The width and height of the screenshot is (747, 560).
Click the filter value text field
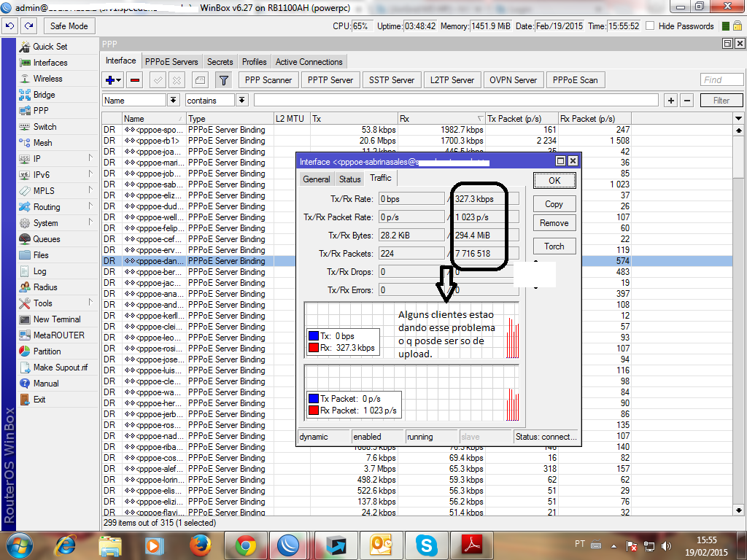(457, 100)
